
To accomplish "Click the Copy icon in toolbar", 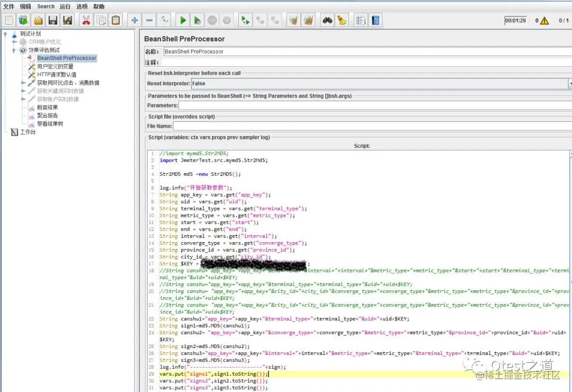I will [101, 21].
